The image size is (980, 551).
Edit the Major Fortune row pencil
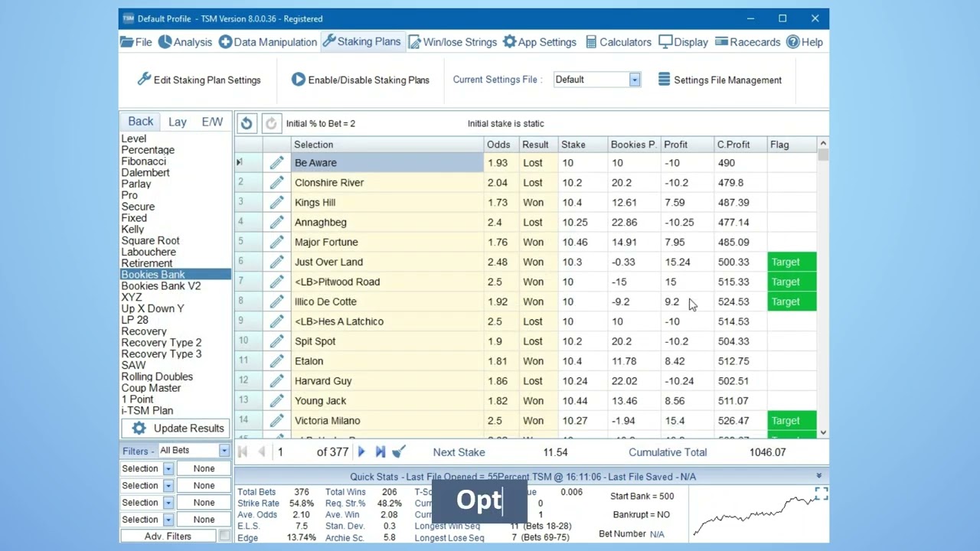(x=276, y=242)
